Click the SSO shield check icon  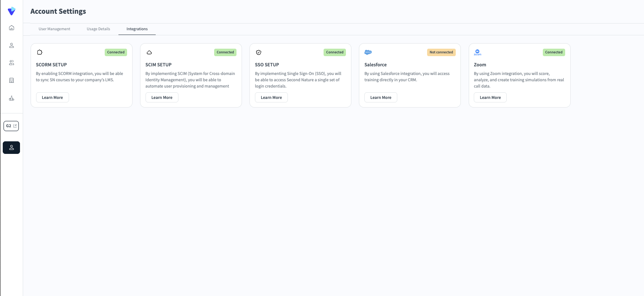tap(258, 52)
